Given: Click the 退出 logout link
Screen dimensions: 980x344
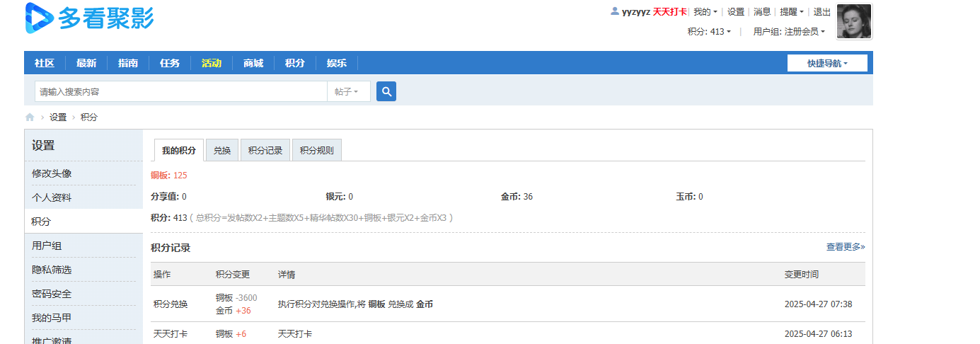Looking at the screenshot, I should click(x=822, y=12).
